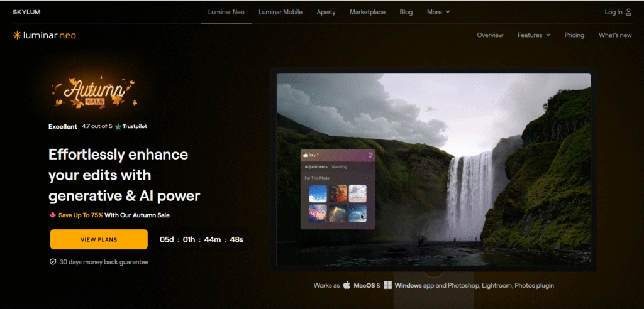
Task: Open the What's new link
Action: (x=615, y=35)
